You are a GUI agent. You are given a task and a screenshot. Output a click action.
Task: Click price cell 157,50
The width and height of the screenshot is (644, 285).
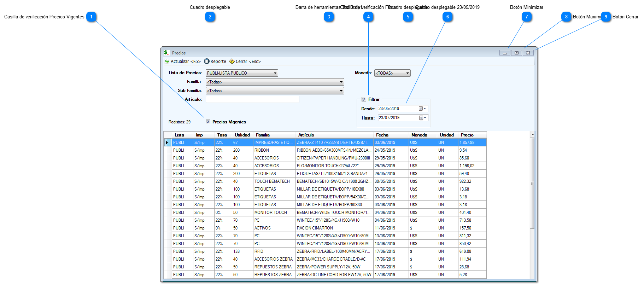(472, 228)
